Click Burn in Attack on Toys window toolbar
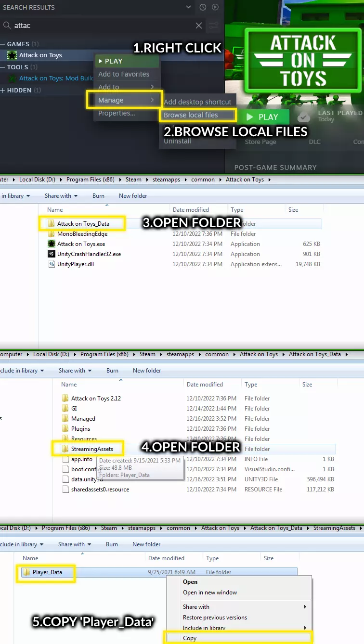364x644 pixels. tap(98, 196)
